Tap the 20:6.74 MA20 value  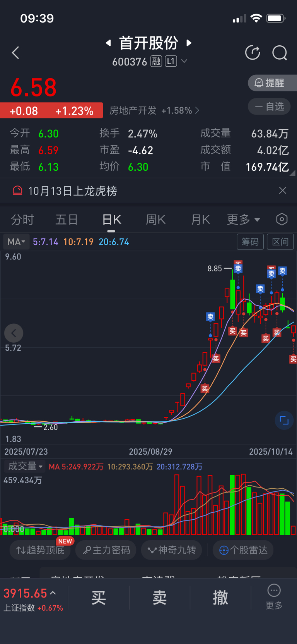click(114, 242)
